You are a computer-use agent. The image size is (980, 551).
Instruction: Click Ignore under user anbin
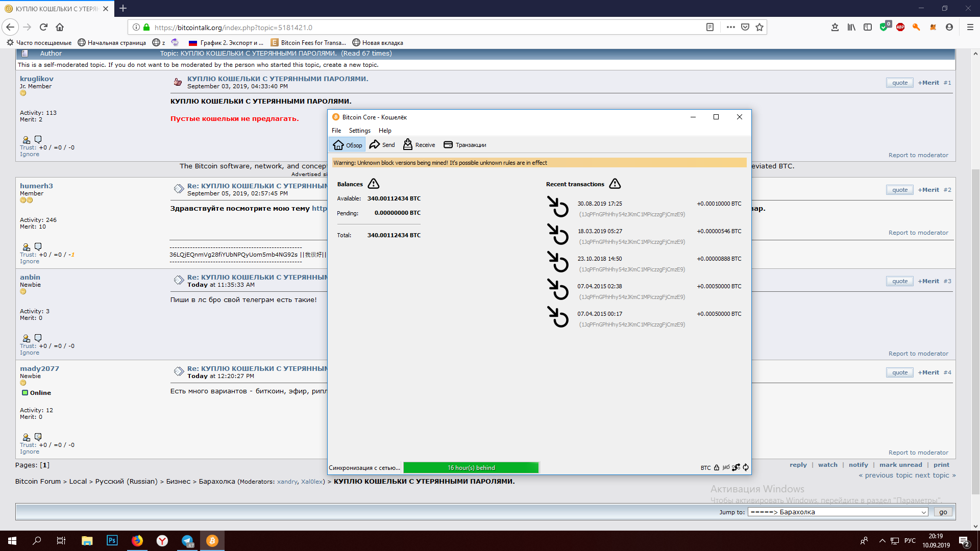(x=30, y=353)
